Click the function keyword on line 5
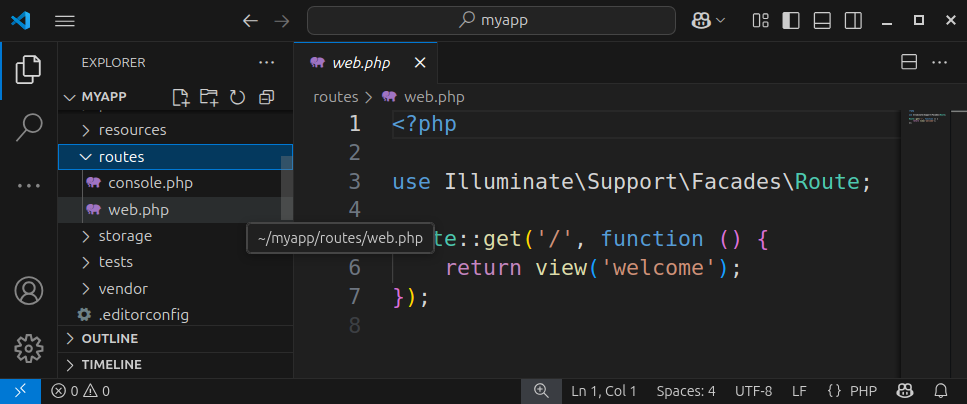The height and width of the screenshot is (404, 967). click(652, 239)
